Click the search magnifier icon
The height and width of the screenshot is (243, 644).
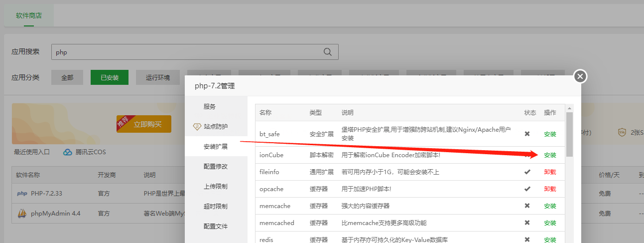(x=327, y=52)
